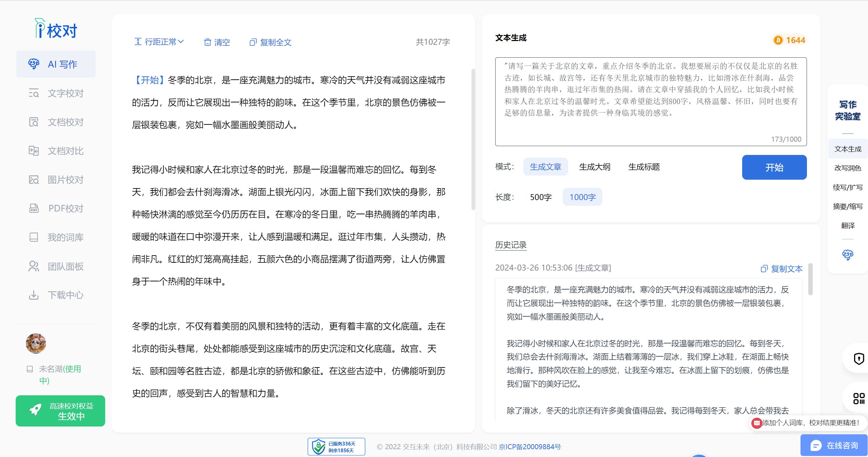Click the history panel scrollbar

click(x=810, y=279)
